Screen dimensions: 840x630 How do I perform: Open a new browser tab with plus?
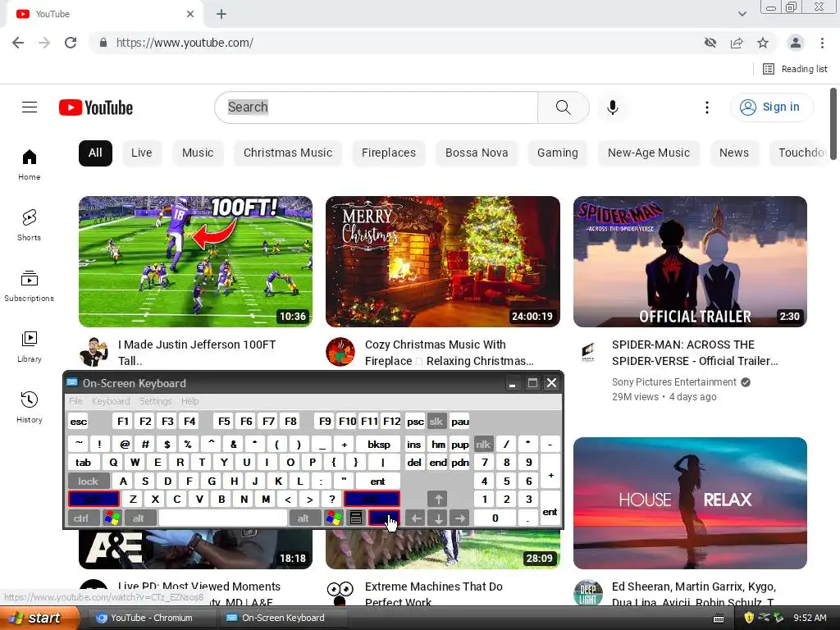point(221,14)
